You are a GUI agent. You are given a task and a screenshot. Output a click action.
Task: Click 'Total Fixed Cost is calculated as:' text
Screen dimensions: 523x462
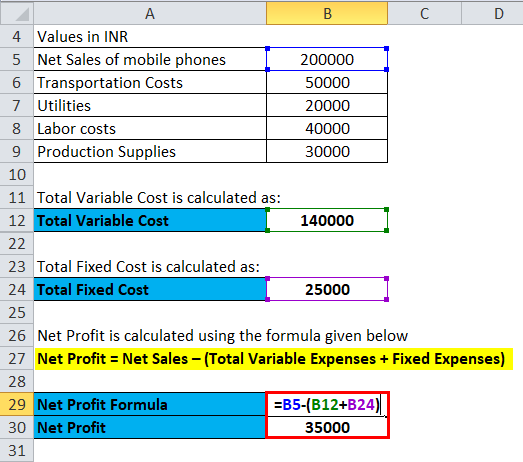coord(148,267)
